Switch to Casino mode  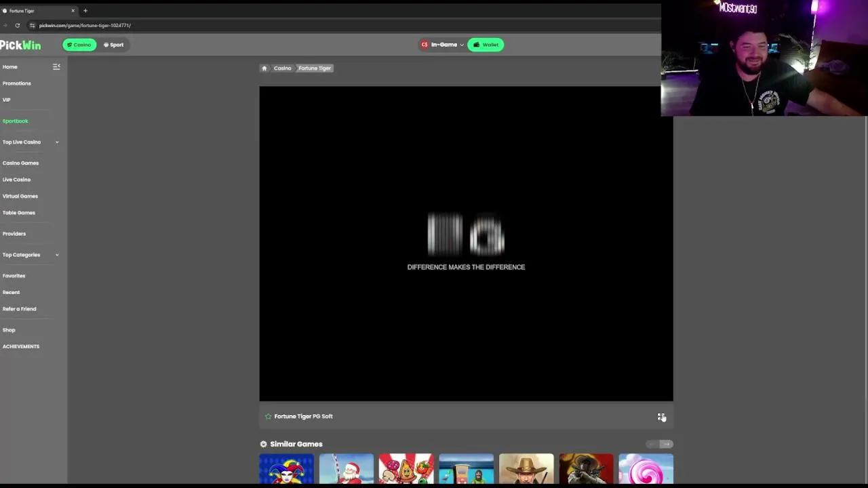(x=79, y=45)
